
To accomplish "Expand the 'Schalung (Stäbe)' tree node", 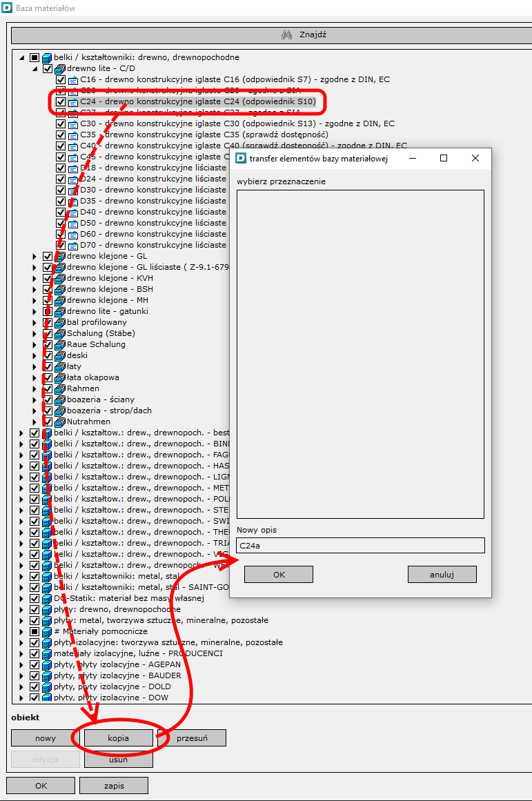I will (35, 334).
